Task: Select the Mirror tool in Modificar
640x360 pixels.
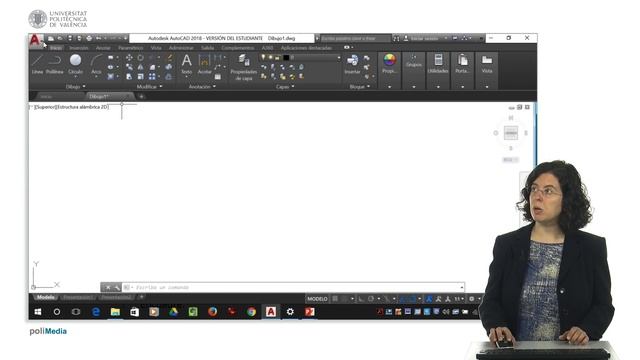Action: coord(140,67)
